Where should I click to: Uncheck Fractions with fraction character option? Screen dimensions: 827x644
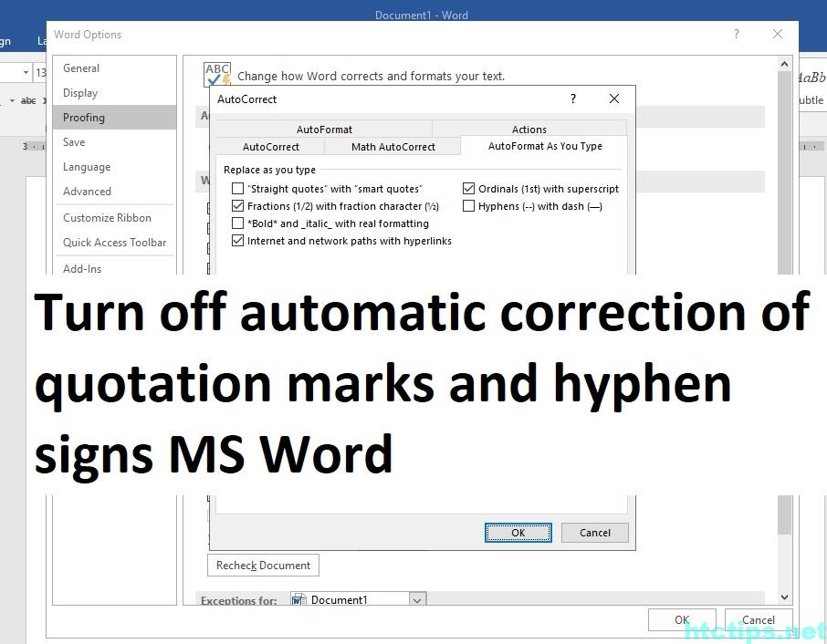coord(238,206)
